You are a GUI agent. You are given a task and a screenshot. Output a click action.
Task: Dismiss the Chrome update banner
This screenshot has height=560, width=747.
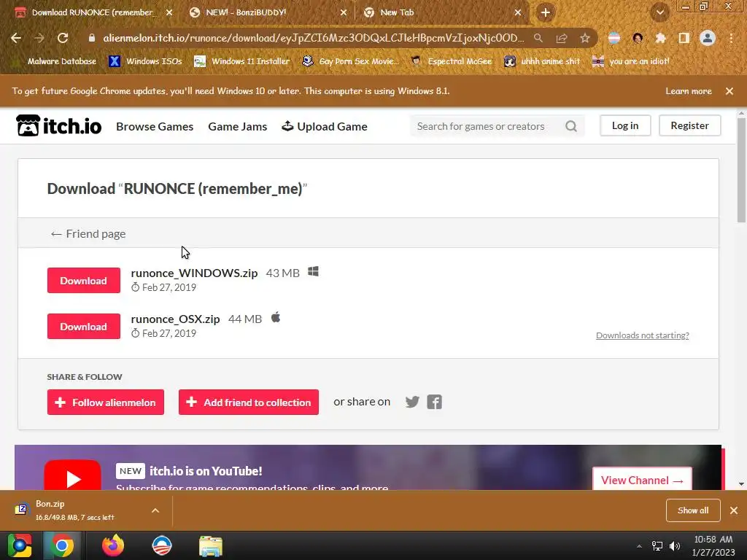(729, 91)
